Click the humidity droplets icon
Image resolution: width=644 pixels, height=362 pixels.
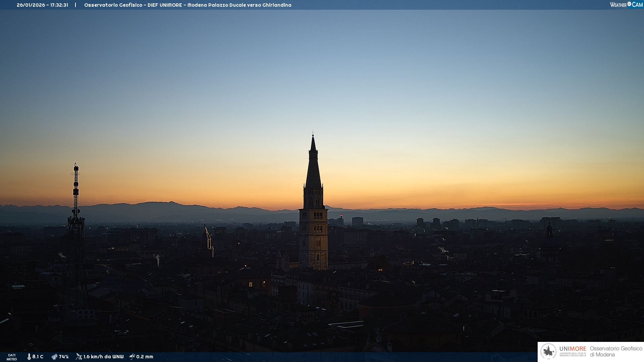pos(54,357)
